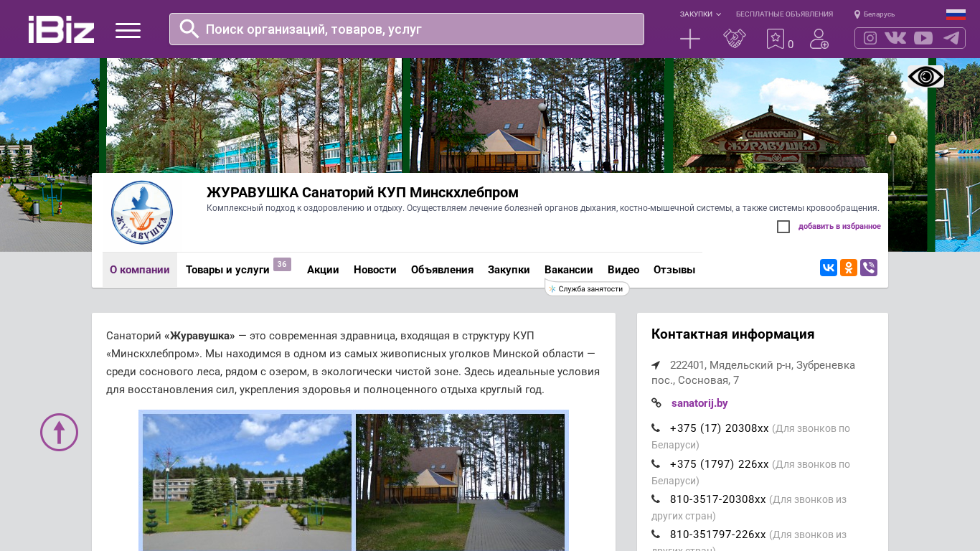The width and height of the screenshot is (980, 551).
Task: Share on VK from company tab bar
Action: click(829, 268)
